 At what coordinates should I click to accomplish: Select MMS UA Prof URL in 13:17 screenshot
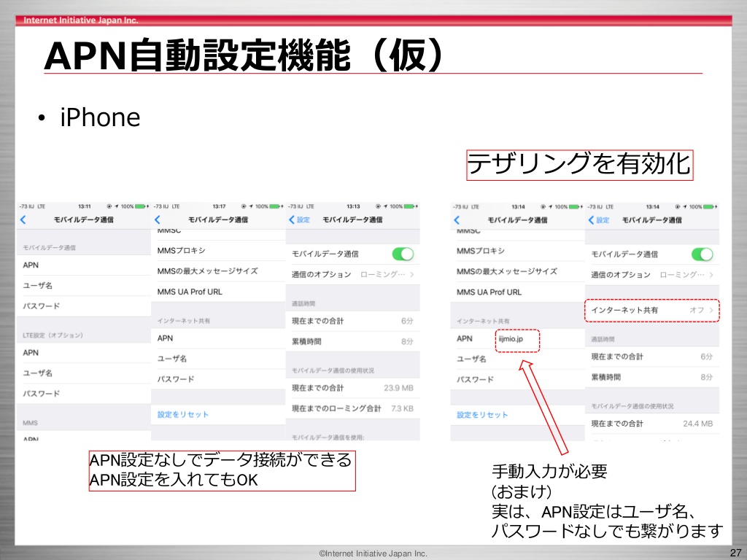218,292
